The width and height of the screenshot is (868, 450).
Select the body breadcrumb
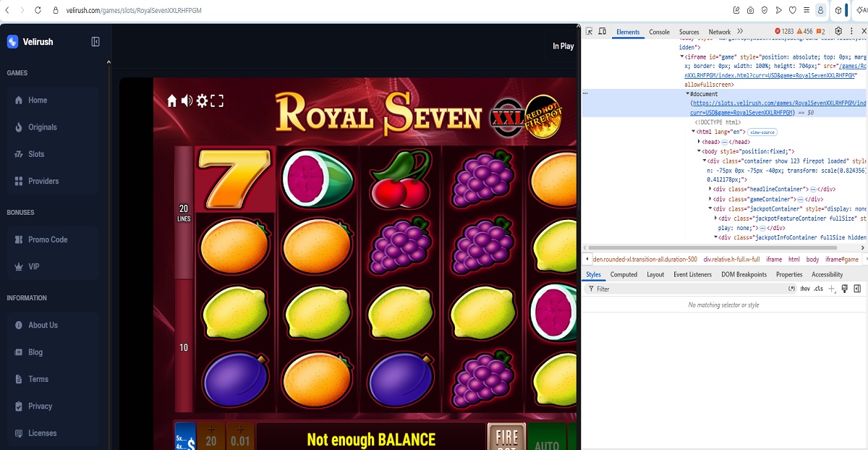(812, 259)
